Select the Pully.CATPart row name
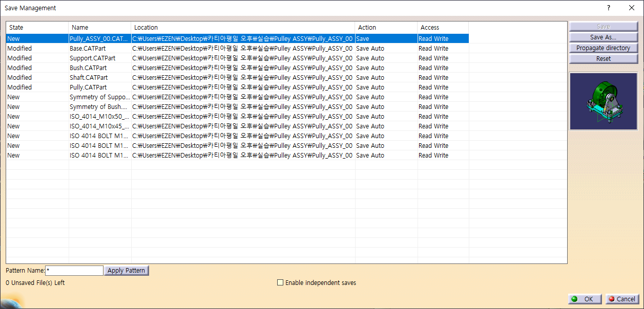 (88, 87)
